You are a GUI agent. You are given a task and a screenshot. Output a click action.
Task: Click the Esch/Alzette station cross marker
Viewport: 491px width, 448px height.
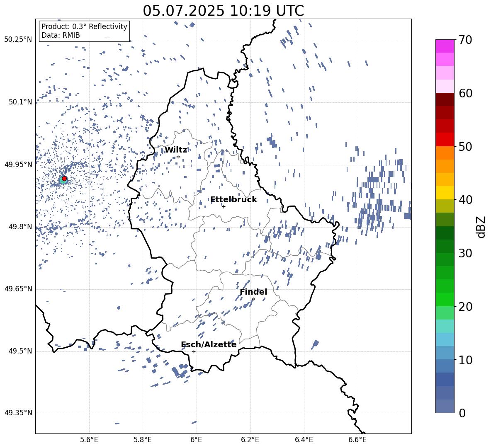tap(194, 351)
